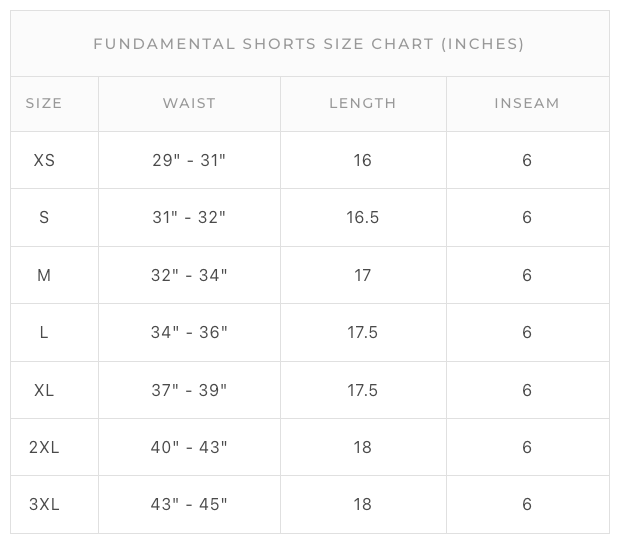Click the waist value 32" - 34"

pyautogui.click(x=189, y=275)
